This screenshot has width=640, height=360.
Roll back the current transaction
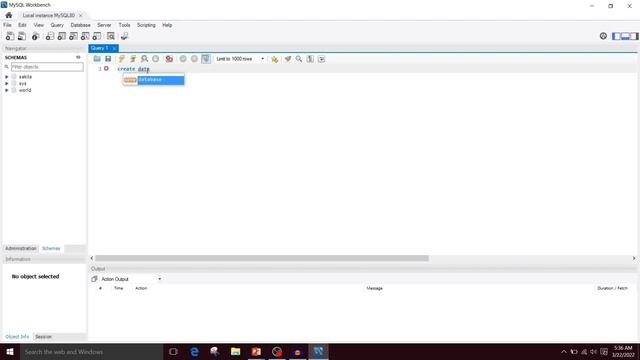(x=194, y=59)
